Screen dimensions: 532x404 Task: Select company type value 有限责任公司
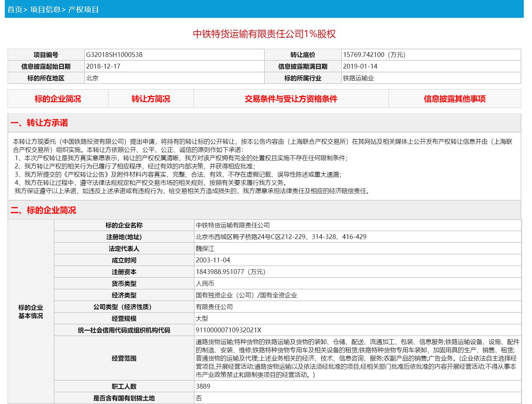214,307
